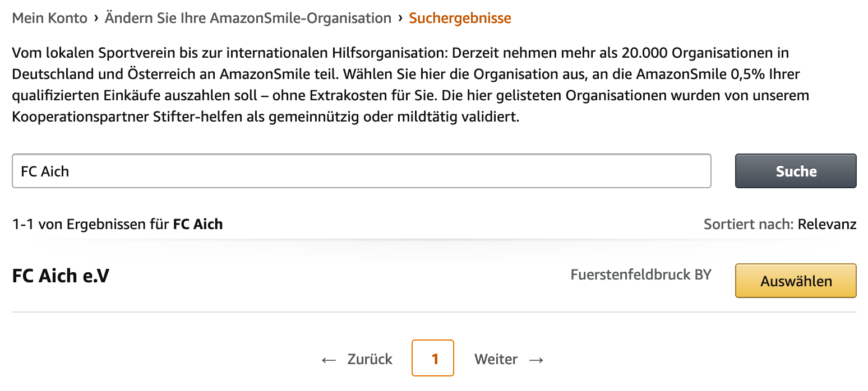Click the Sortiert nach label
The image size is (868, 391).
pos(749,225)
